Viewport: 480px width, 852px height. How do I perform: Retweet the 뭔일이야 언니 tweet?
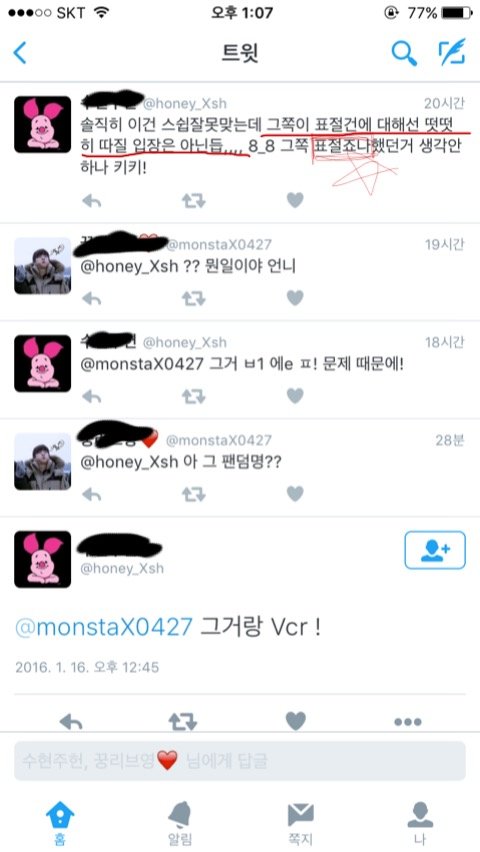pos(194,298)
